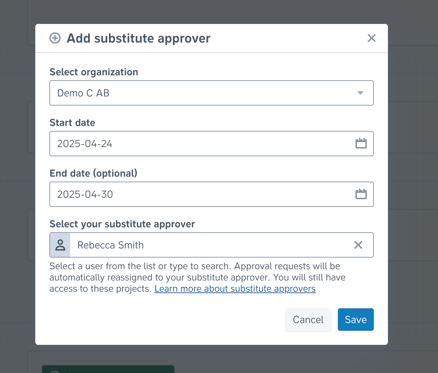Click the approval requests helper text paragraph
The width and height of the screenshot is (438, 373).
click(198, 277)
